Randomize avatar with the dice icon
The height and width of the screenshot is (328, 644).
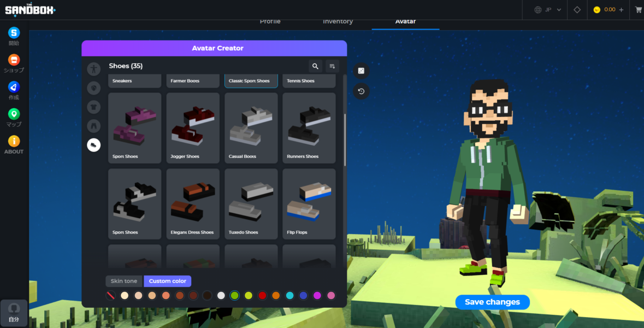[361, 71]
